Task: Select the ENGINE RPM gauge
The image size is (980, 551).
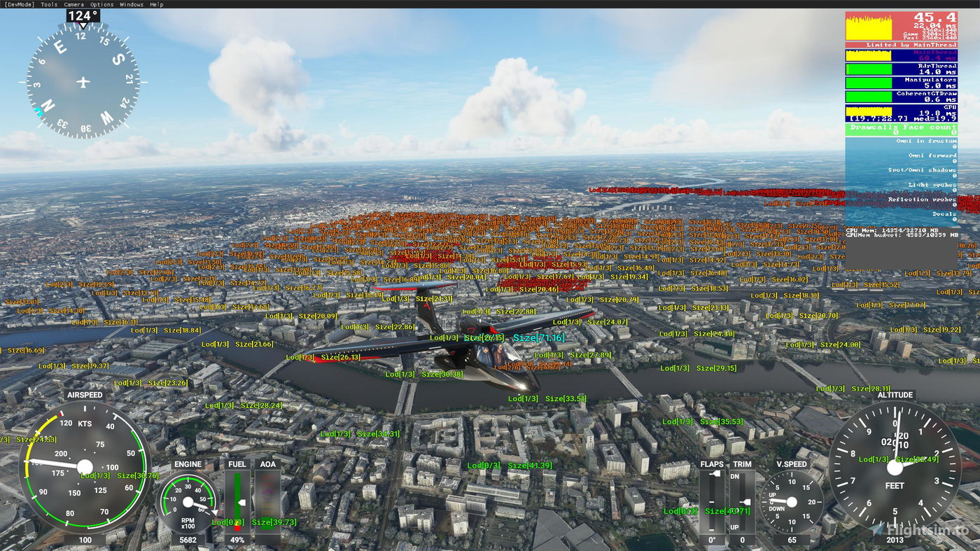Action: click(x=188, y=501)
